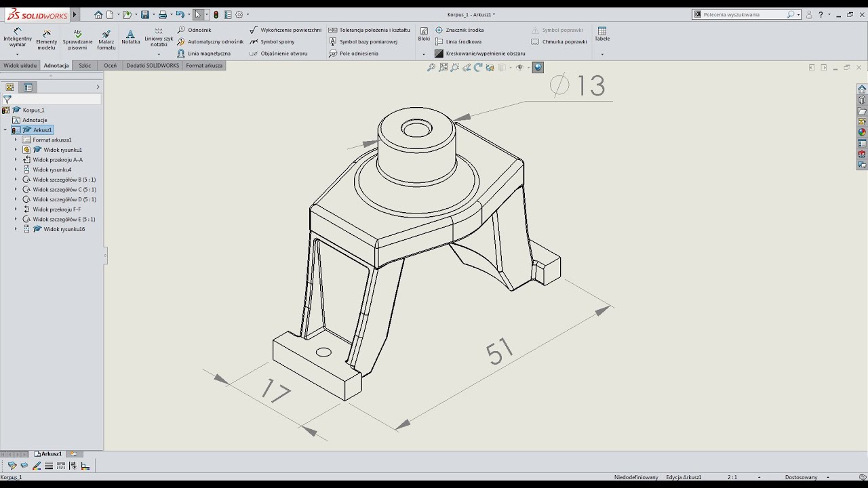Screen dimensions: 868x488
Task: Select the Inteligentny wymiar tool
Action: (x=18, y=38)
